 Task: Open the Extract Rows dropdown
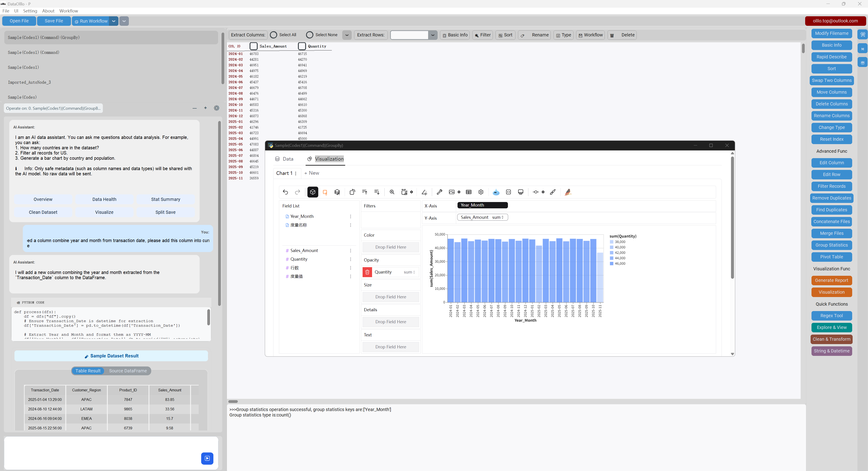tap(433, 35)
